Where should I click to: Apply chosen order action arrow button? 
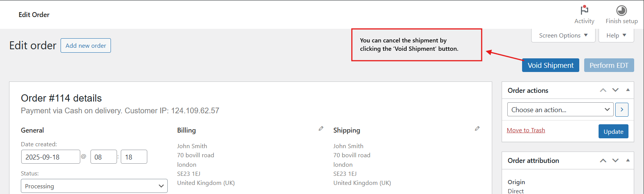(622, 110)
